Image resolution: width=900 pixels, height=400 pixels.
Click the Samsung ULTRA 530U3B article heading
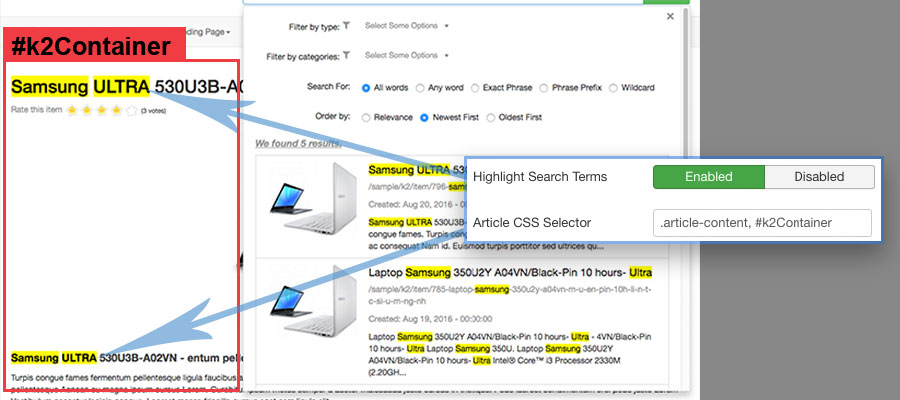(x=127, y=87)
